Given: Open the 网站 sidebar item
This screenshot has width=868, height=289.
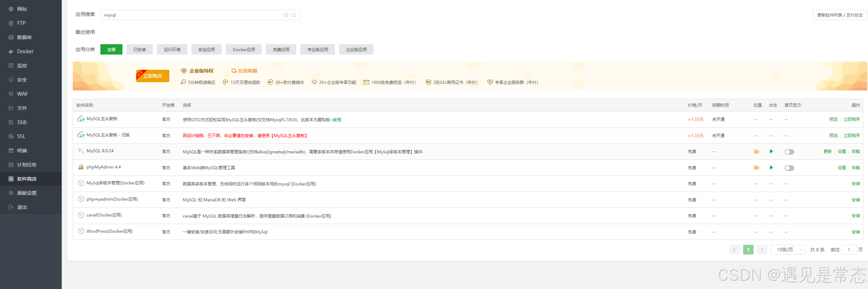Looking at the screenshot, I should tap(22, 9).
